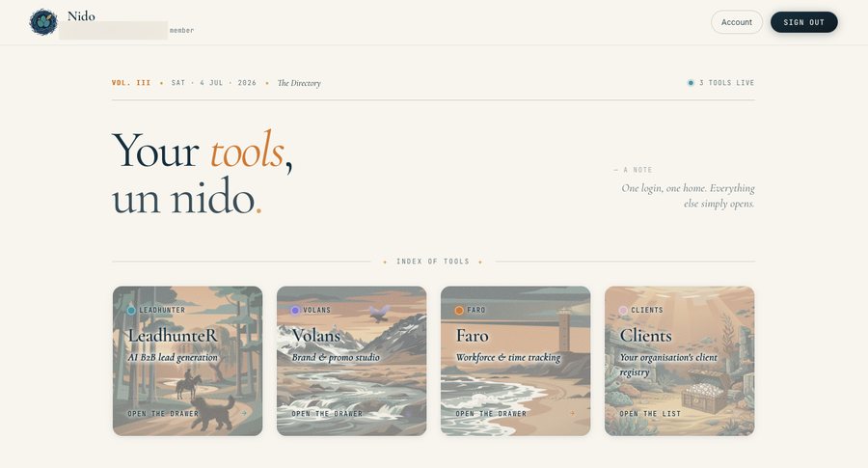Viewport: 868px width, 468px height.
Task: Select the Faro workforce tracking card
Action: point(515,361)
